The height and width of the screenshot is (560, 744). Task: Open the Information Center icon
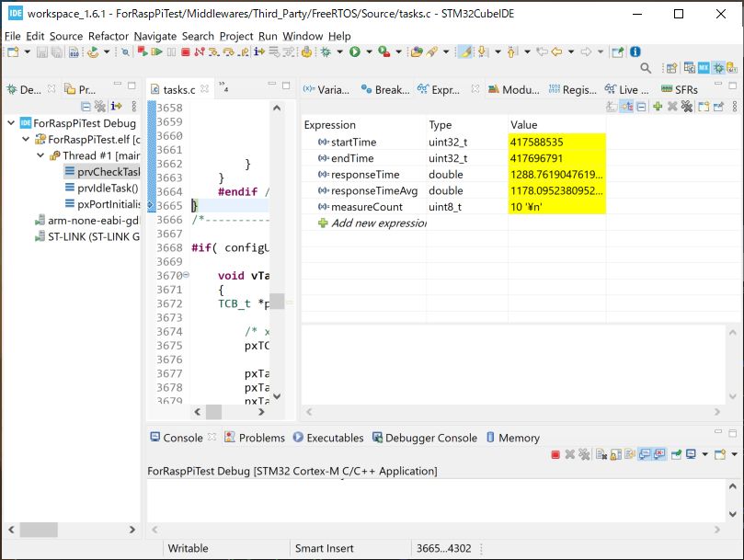click(x=635, y=51)
